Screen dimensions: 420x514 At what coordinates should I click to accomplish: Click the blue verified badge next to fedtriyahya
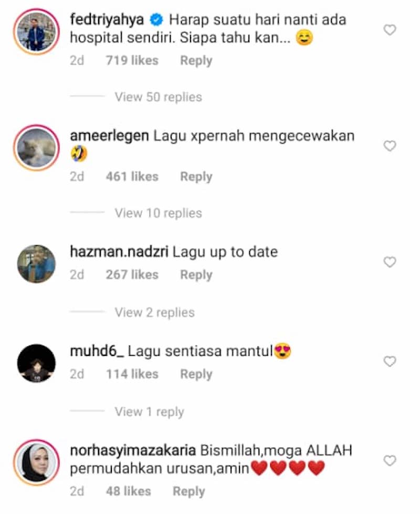coord(156,20)
